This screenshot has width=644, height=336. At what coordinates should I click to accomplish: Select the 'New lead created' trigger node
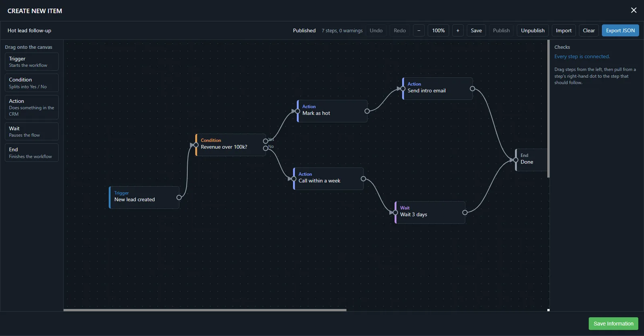144,197
